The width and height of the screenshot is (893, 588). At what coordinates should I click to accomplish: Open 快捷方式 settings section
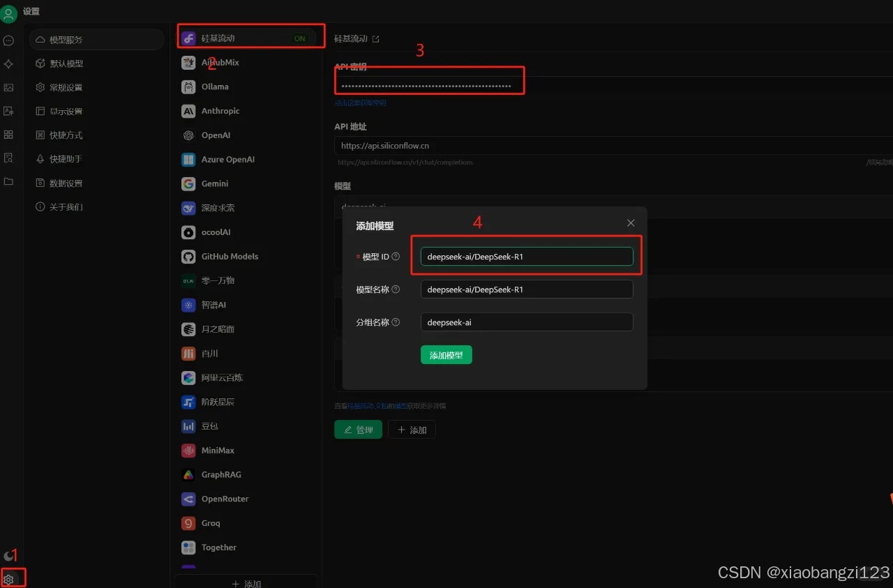pyautogui.click(x=96, y=135)
